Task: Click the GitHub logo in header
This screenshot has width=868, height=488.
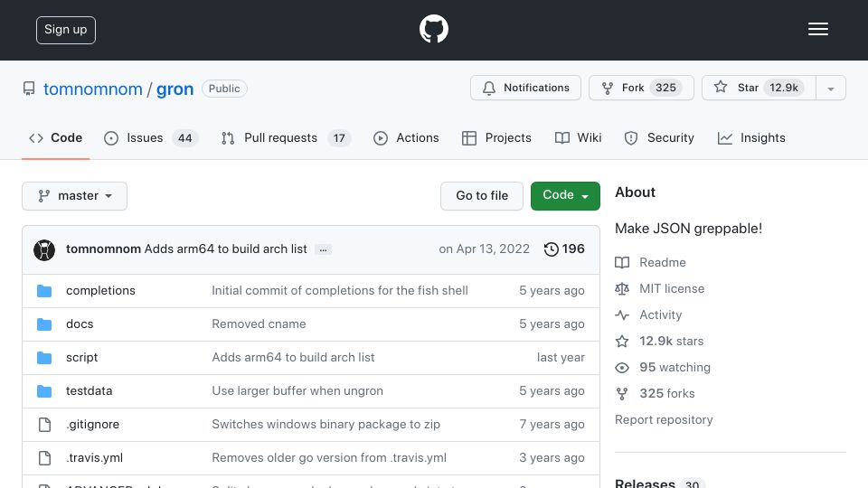Action: [x=433, y=29]
